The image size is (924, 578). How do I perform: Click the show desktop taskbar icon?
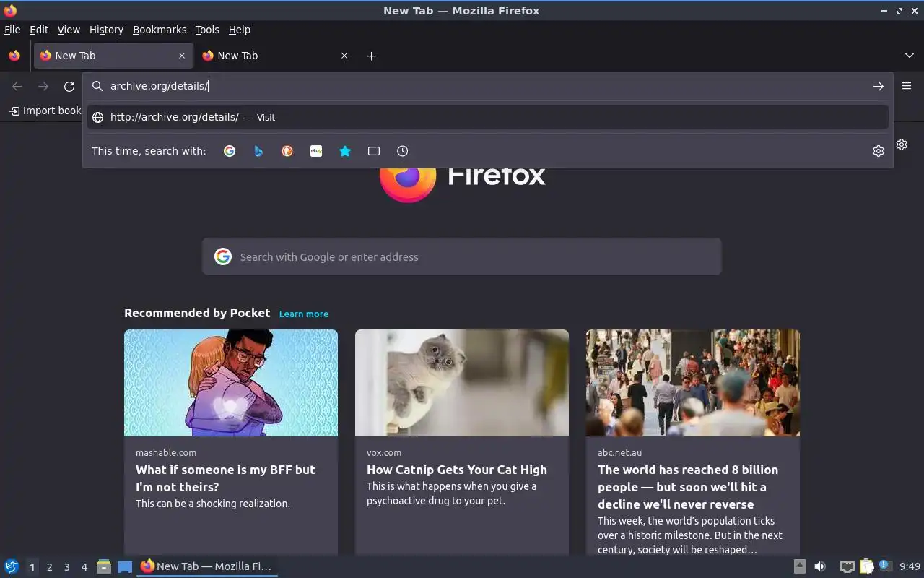tap(125, 566)
